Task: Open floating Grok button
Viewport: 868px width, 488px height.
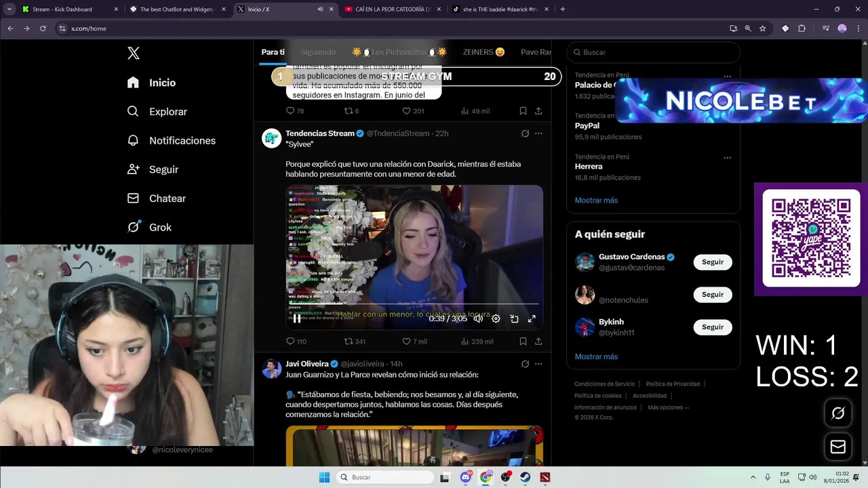Action: 837,413
